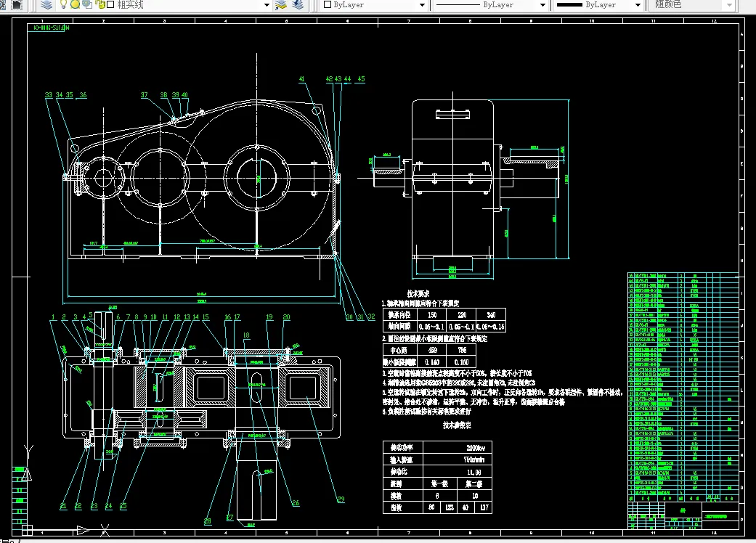The width and height of the screenshot is (756, 543).
Task: Click the 第二级 column header cell
Action: click(x=473, y=483)
